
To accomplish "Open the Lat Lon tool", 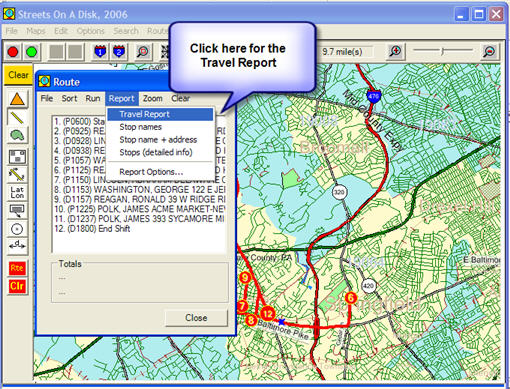I will [17, 192].
